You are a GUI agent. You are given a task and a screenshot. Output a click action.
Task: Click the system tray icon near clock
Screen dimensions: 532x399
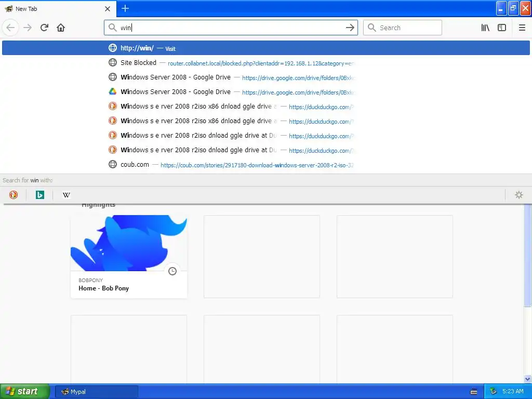pyautogui.click(x=493, y=392)
